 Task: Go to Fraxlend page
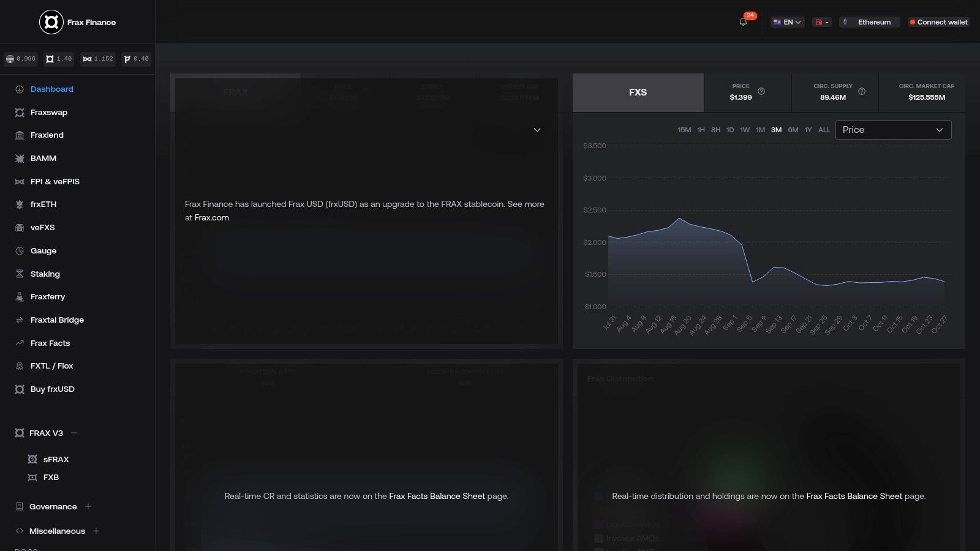(47, 135)
